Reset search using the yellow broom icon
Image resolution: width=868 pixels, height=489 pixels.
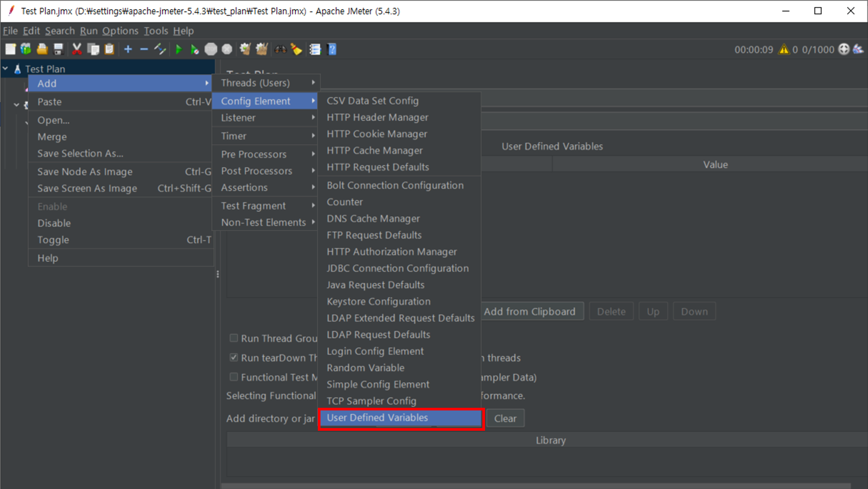point(296,49)
